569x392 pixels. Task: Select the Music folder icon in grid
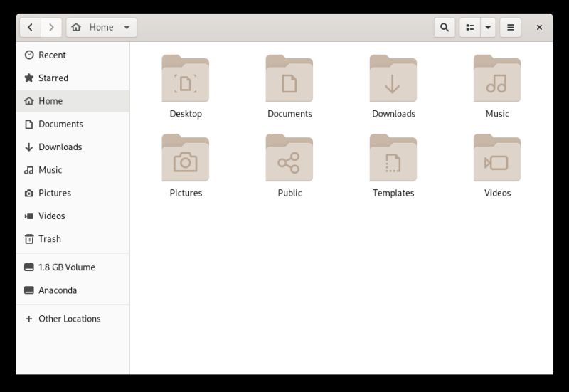coord(497,79)
